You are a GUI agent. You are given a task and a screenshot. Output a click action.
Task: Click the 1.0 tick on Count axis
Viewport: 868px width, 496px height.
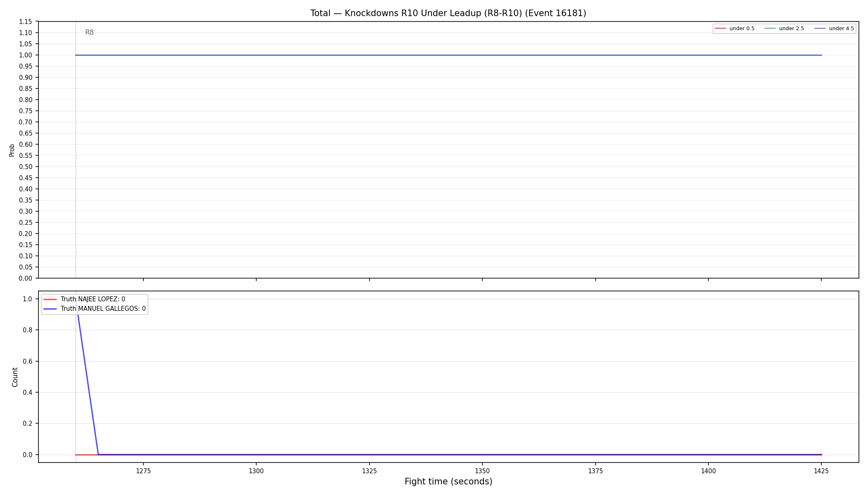coord(28,299)
